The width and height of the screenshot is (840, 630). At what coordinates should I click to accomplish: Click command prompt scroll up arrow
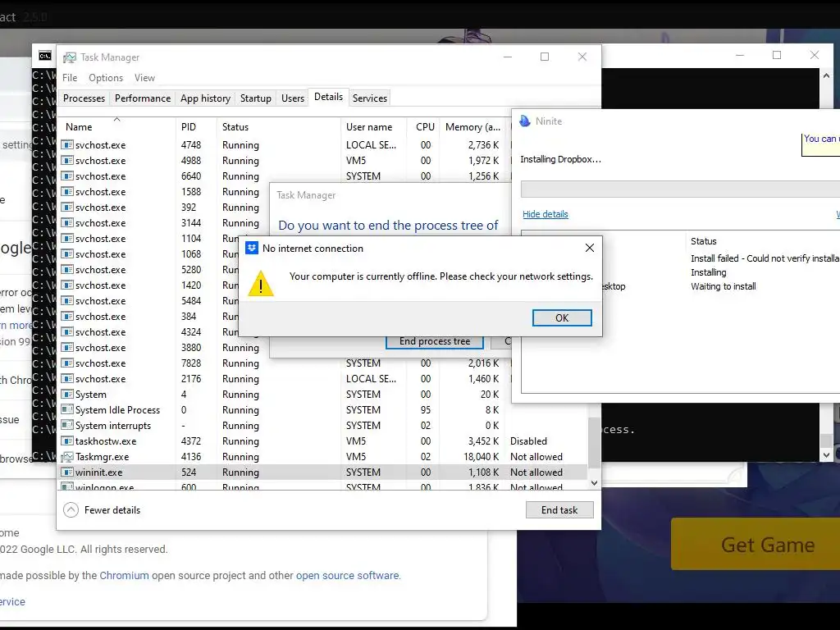(x=826, y=75)
